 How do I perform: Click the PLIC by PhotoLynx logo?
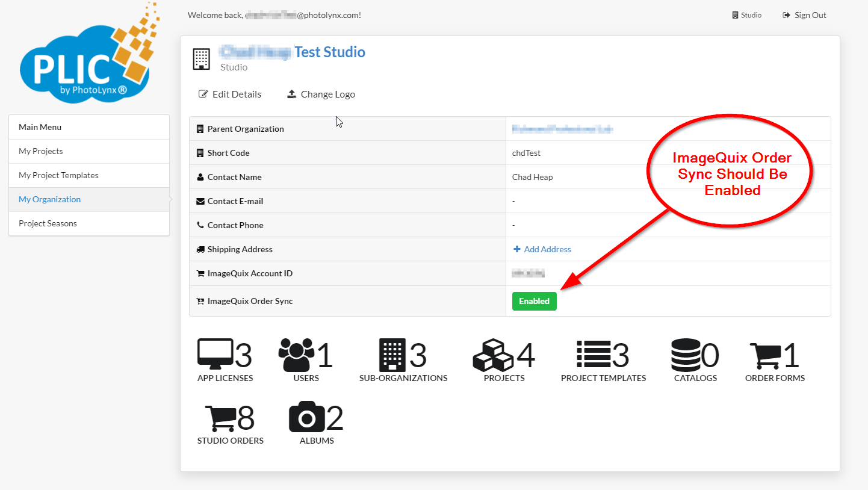[89, 53]
